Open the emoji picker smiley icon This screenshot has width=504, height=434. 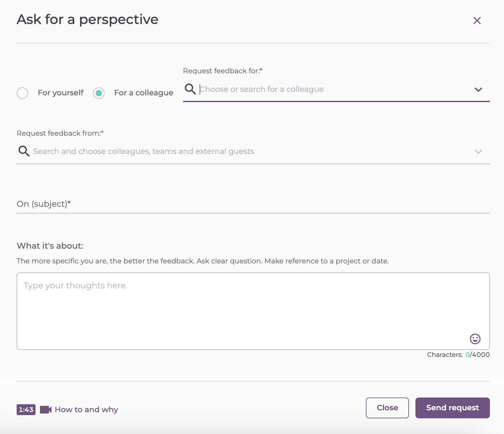[x=475, y=339]
